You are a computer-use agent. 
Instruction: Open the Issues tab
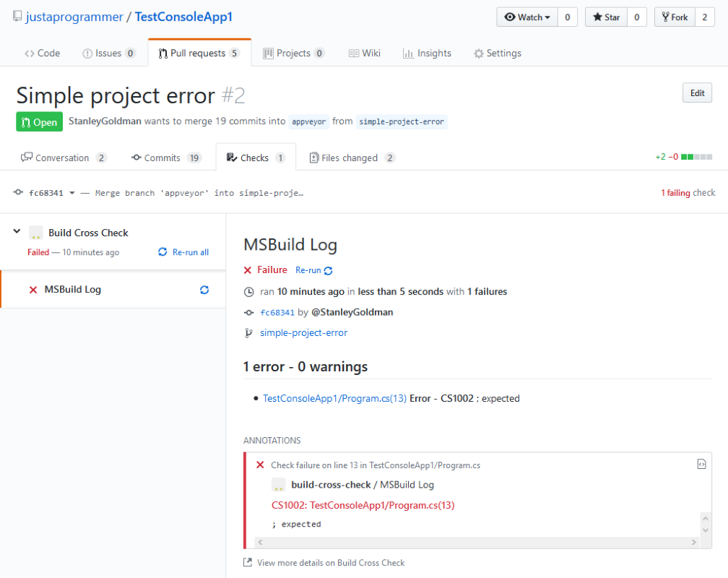pos(109,53)
